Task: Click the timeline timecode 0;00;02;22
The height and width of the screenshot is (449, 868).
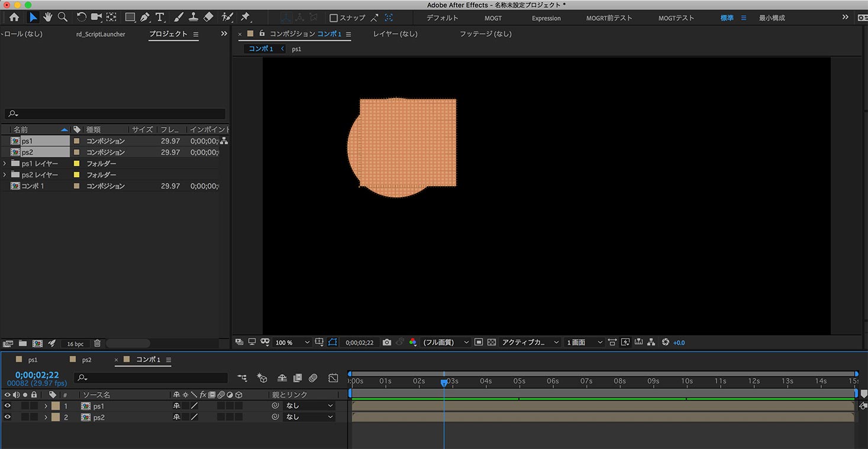Action: [x=37, y=375]
